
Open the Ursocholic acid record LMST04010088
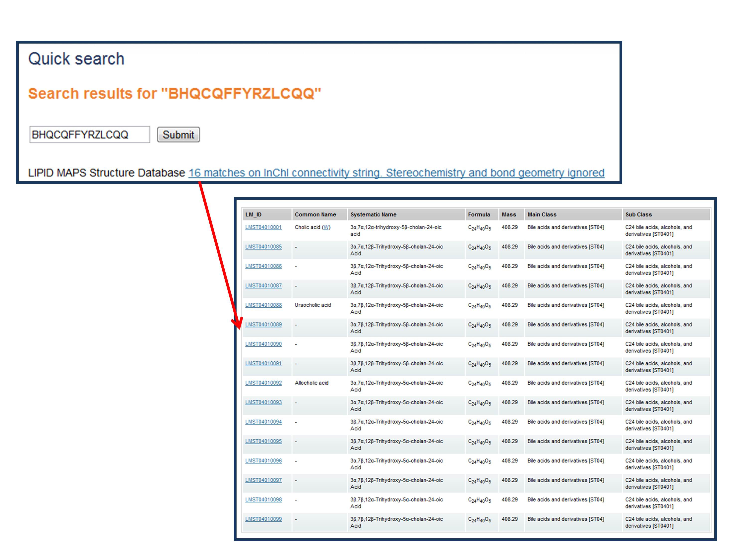coord(263,305)
